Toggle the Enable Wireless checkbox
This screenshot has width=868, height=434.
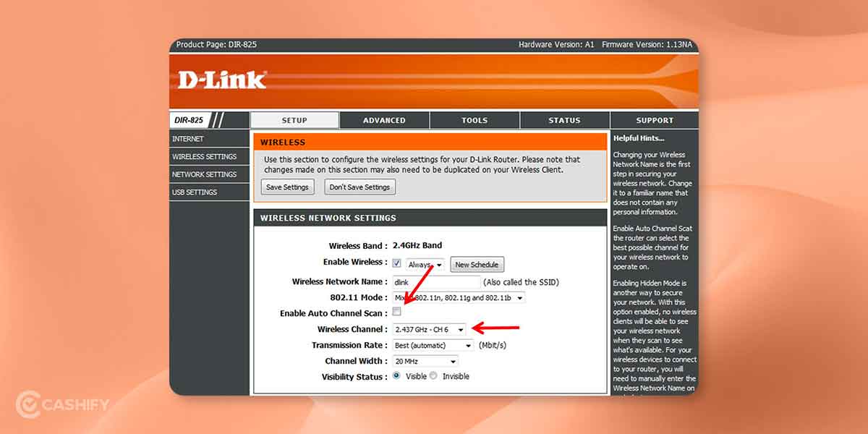click(396, 263)
